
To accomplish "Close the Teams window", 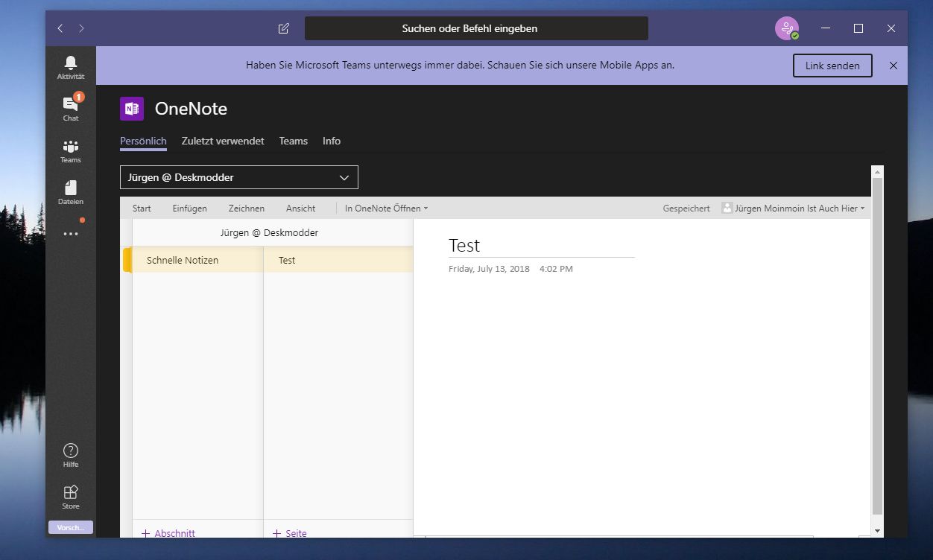I will pos(891,28).
